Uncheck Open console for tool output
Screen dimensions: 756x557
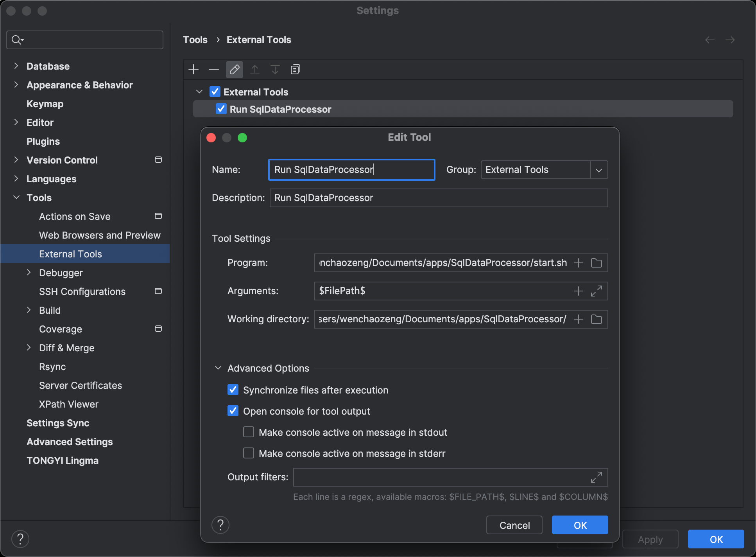[x=233, y=411]
